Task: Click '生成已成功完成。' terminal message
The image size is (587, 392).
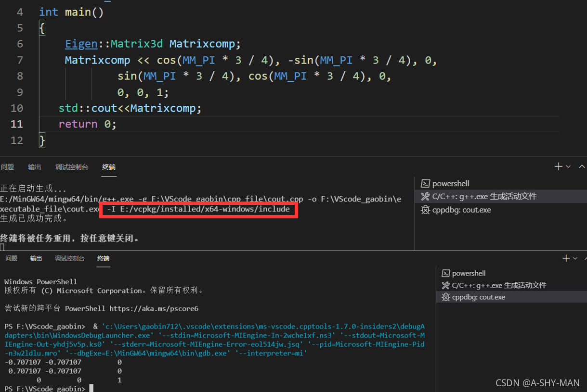Action: tap(34, 218)
